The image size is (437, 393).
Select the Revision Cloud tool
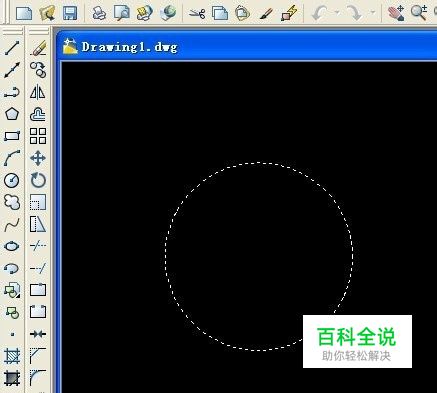(12, 202)
